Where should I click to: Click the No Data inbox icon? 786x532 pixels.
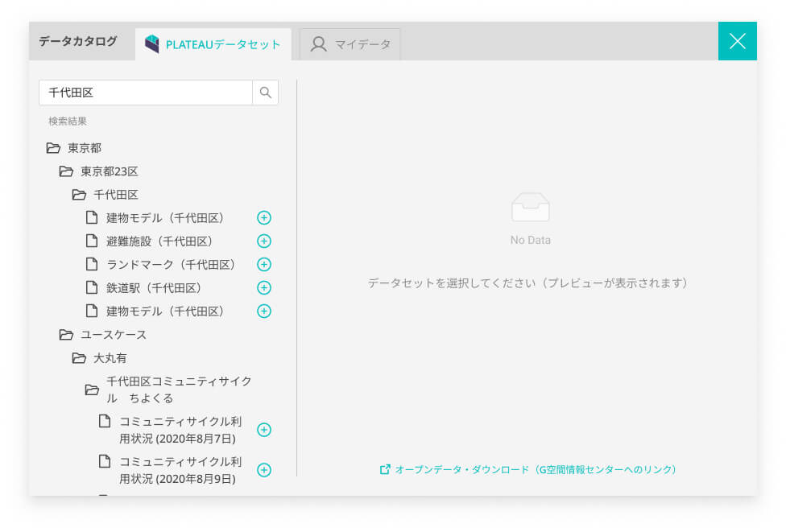[x=531, y=207]
